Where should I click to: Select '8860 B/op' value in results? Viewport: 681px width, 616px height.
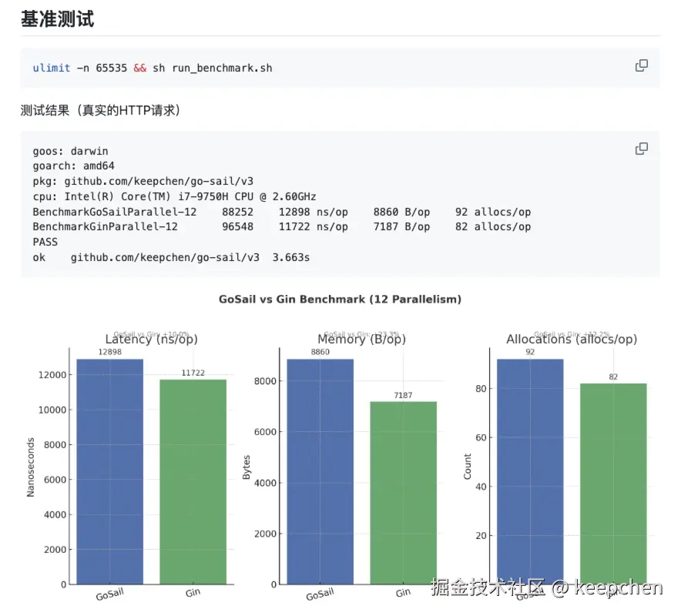(x=401, y=212)
